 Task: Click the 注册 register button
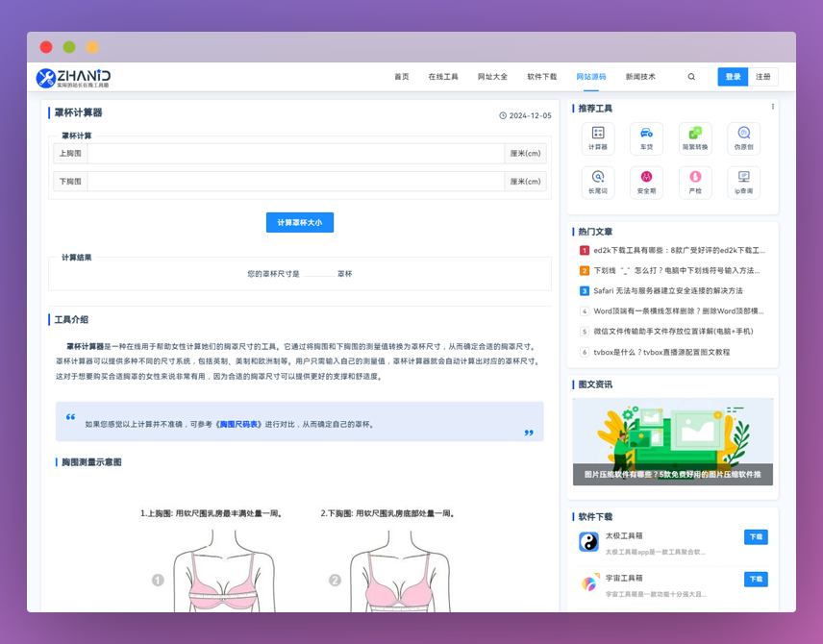click(763, 77)
